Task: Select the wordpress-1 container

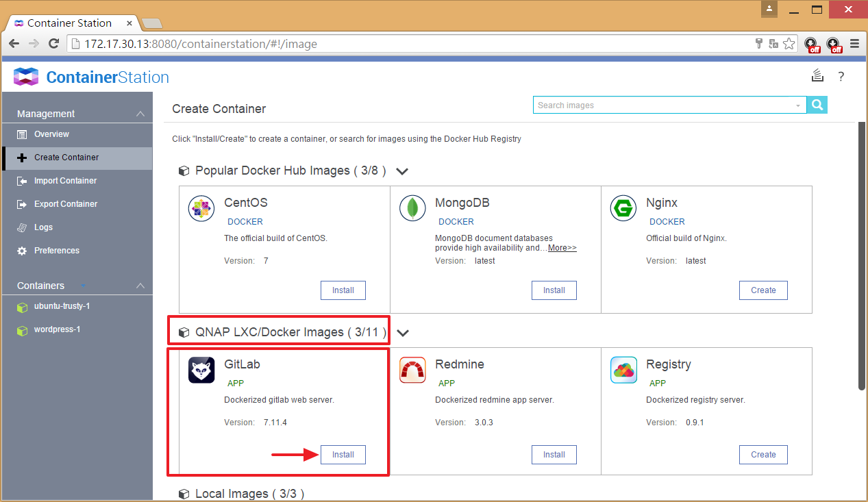Action: pos(57,329)
